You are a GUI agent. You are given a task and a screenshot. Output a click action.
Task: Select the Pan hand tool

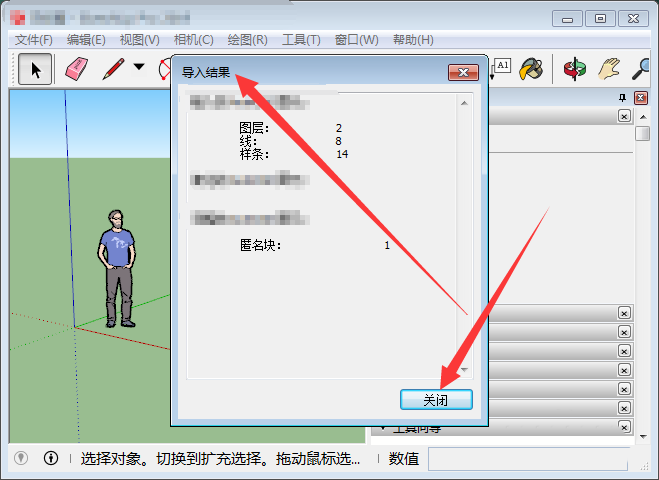click(609, 69)
